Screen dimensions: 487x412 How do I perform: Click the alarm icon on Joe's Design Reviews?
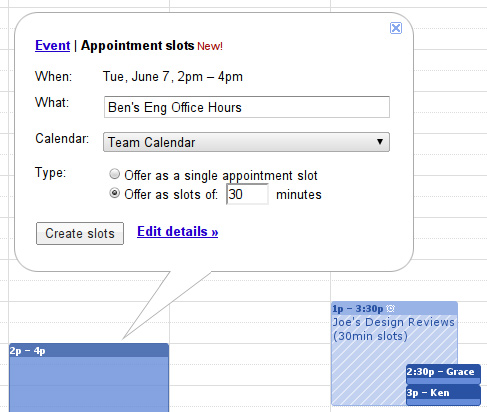[390, 309]
